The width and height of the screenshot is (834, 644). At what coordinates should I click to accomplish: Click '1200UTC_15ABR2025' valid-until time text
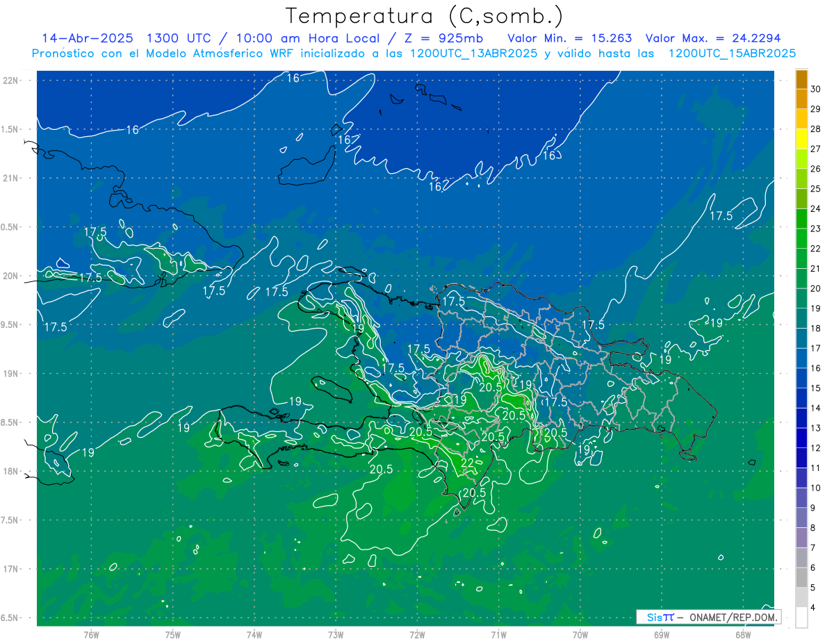click(x=732, y=53)
